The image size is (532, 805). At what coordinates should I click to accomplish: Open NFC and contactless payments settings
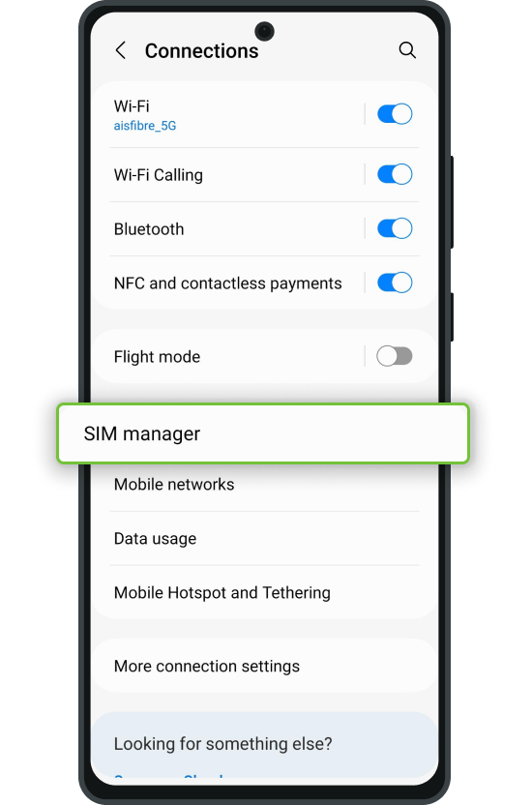pos(227,283)
